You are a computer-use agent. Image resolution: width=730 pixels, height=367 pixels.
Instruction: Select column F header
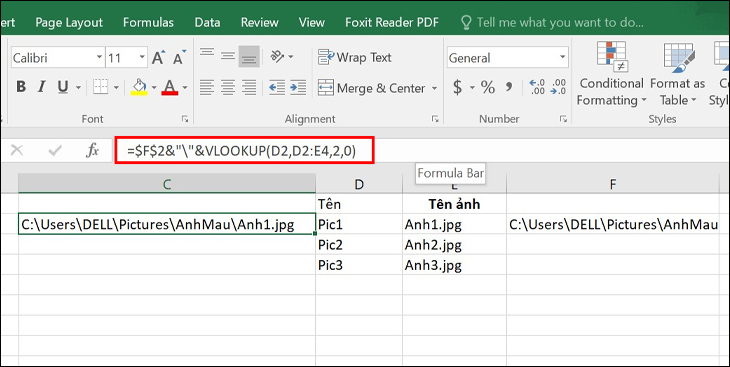pyautogui.click(x=613, y=184)
